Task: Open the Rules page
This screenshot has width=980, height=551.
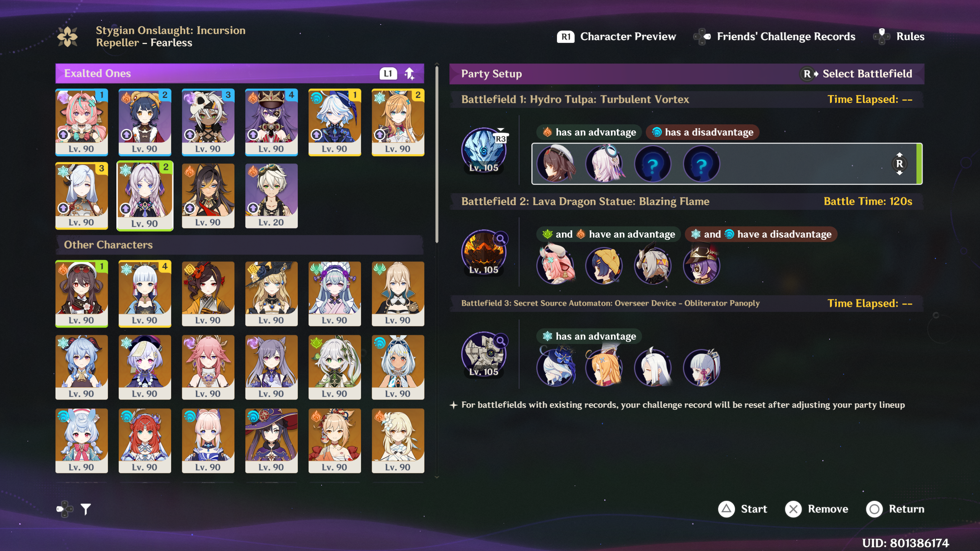Action: pyautogui.click(x=898, y=37)
